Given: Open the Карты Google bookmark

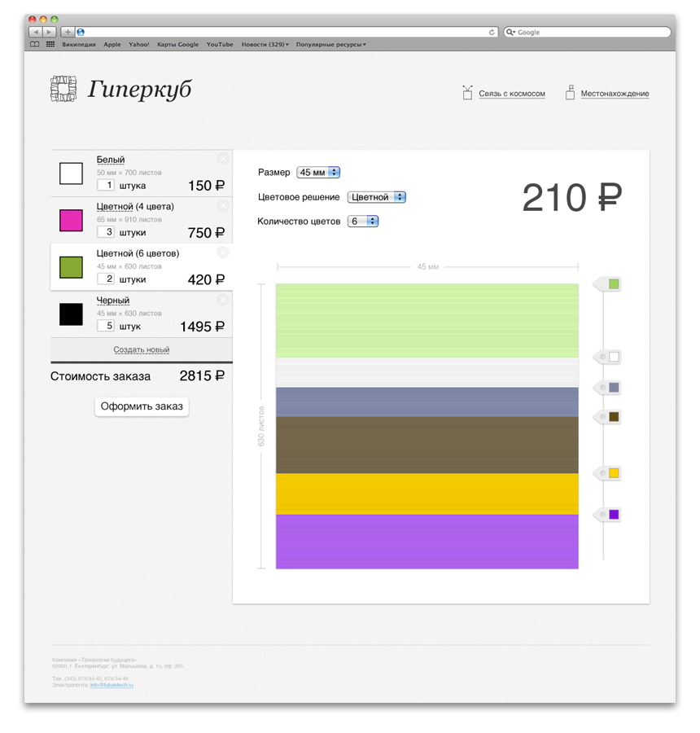Looking at the screenshot, I should pyautogui.click(x=177, y=45).
